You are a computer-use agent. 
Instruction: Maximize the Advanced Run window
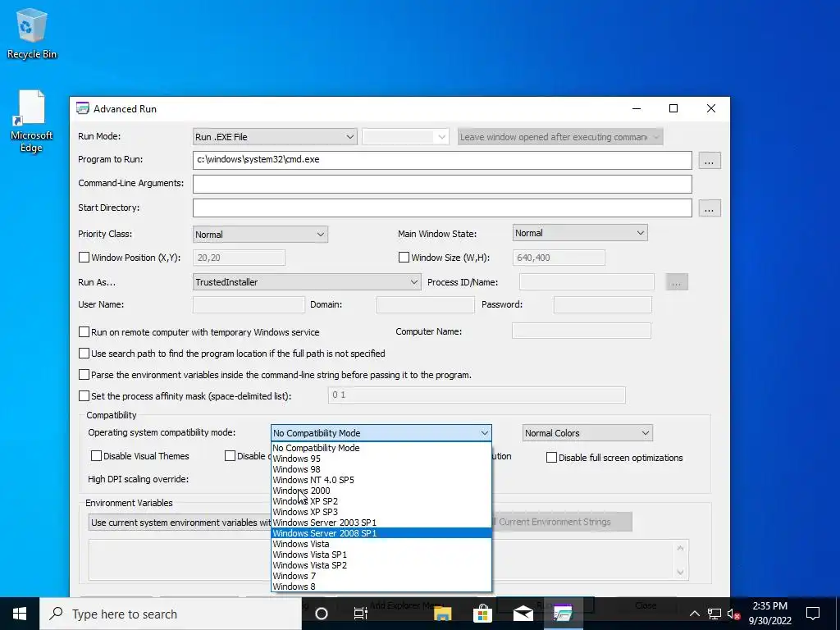(673, 109)
